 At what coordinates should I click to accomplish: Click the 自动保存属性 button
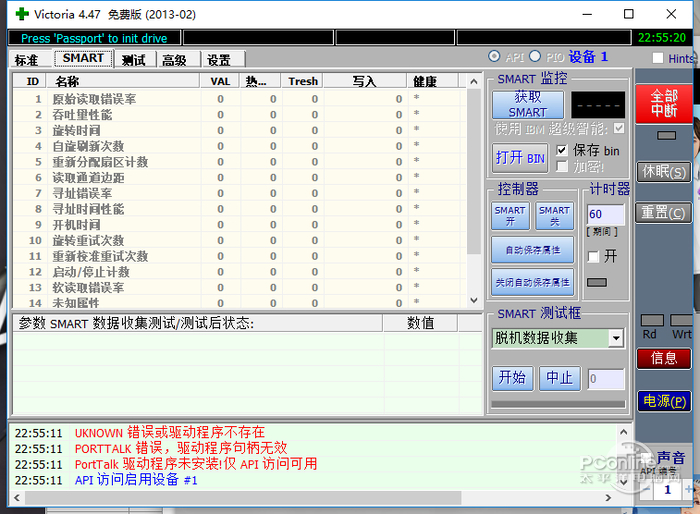coord(533,250)
